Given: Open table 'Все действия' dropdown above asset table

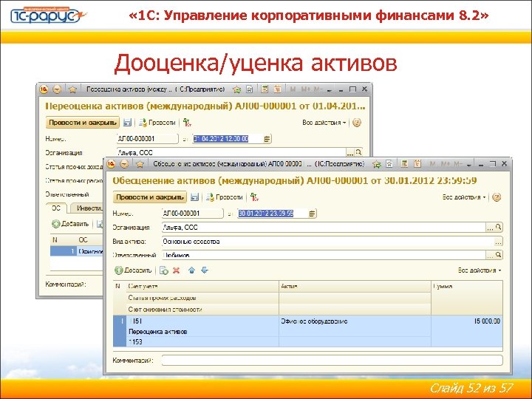Looking at the screenshot, I should (x=480, y=270).
